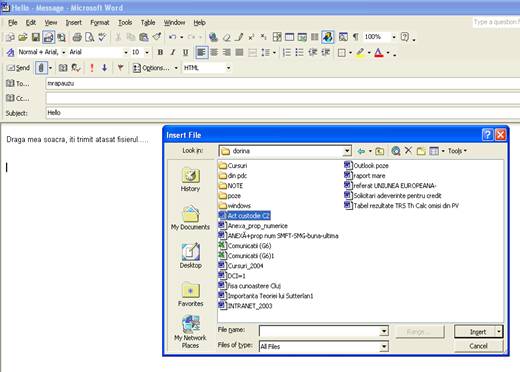Click Search the Web icon in dialog
Screen dimensions: 520x372
(x=396, y=151)
